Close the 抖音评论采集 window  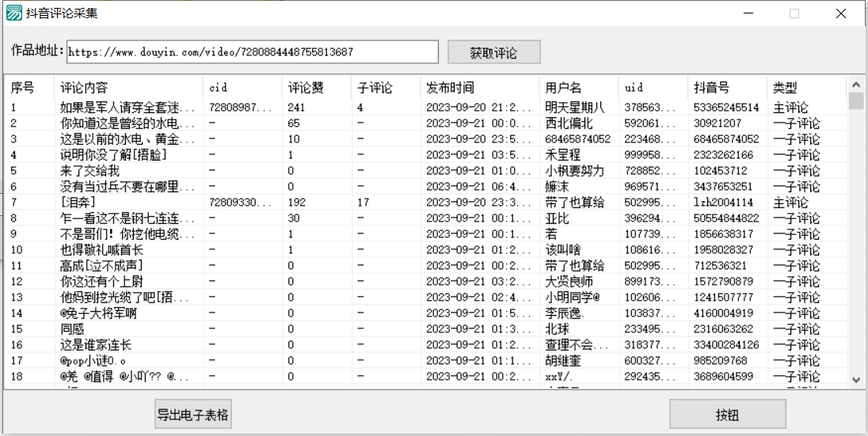[840, 13]
